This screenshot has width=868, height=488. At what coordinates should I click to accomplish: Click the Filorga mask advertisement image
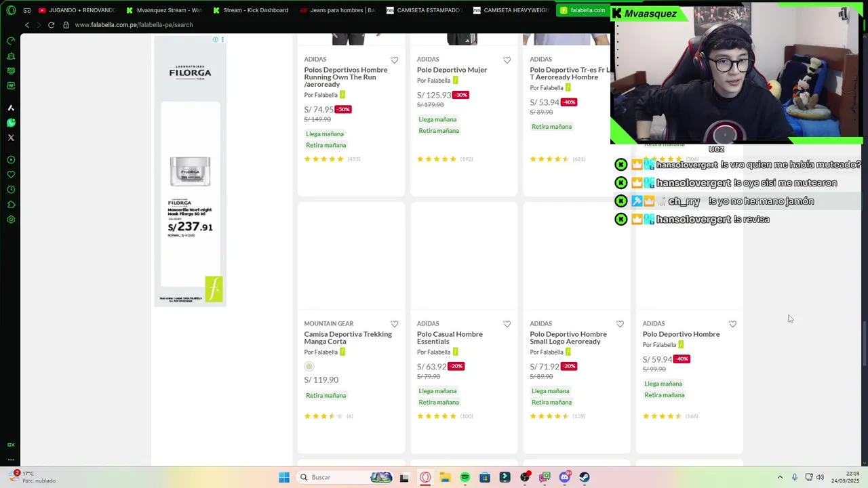tap(190, 171)
